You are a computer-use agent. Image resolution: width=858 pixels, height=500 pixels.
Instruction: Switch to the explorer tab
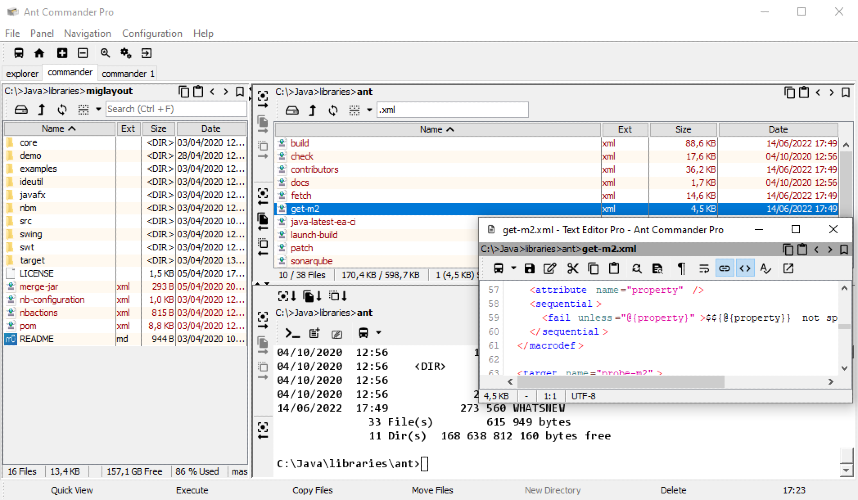pos(22,73)
